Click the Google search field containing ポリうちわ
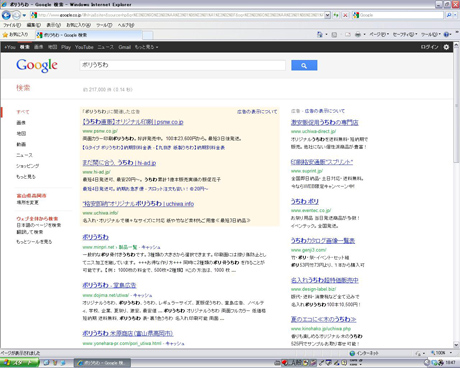 (183, 65)
